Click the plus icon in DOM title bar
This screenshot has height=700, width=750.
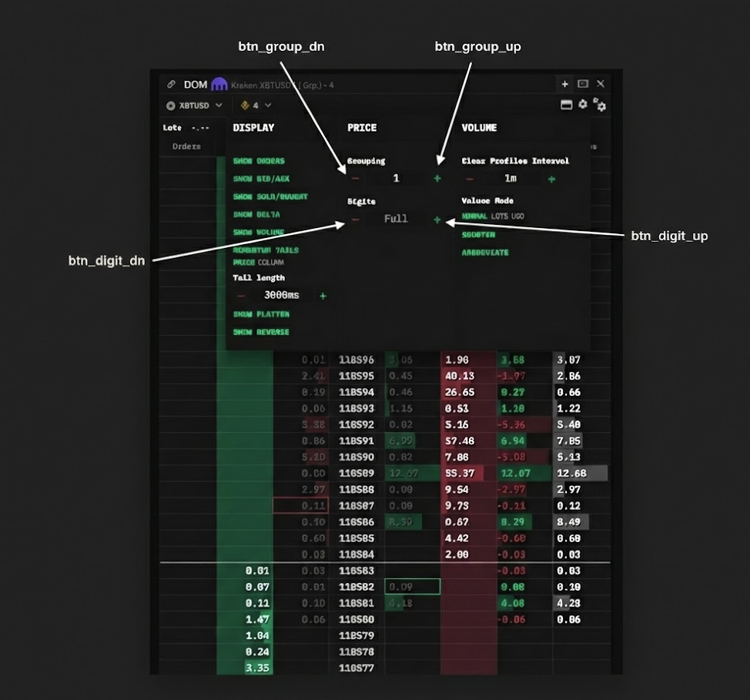coord(564,84)
